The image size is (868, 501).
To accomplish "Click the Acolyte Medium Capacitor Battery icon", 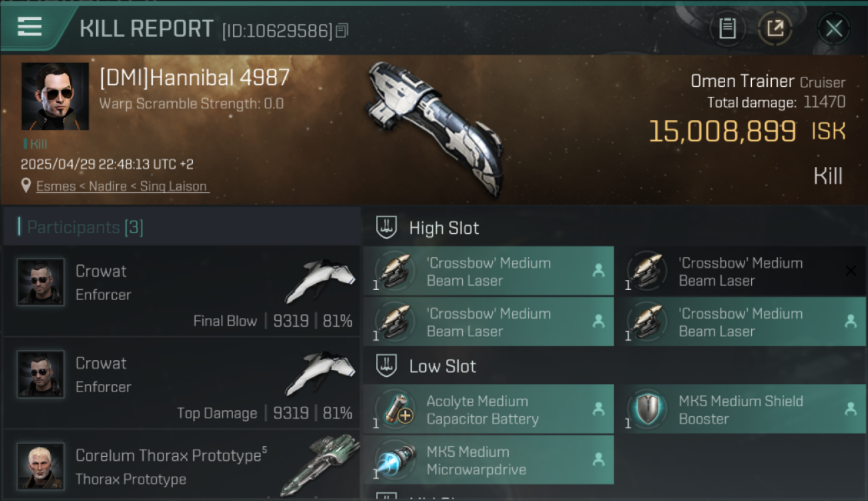I will click(395, 410).
